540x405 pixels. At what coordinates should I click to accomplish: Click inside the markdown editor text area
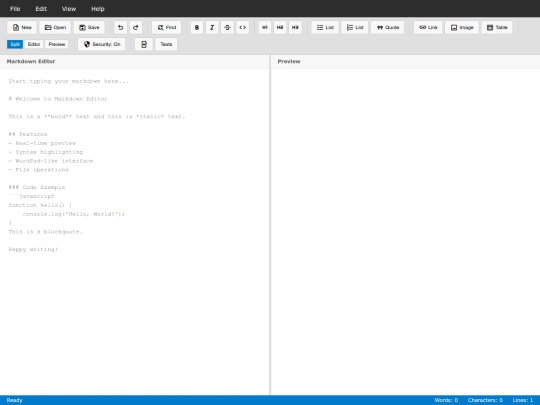pos(135,231)
